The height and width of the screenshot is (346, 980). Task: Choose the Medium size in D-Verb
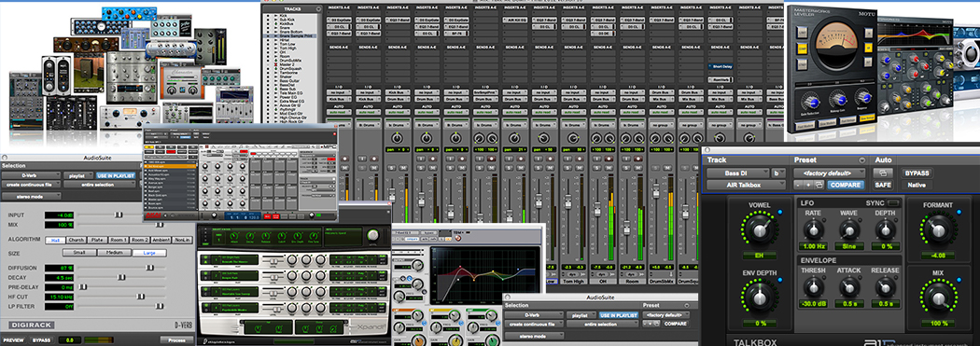[115, 253]
